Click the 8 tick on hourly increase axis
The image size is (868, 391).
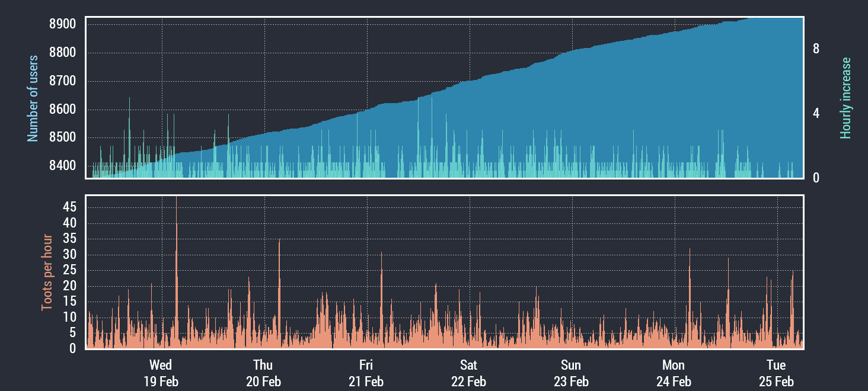point(816,49)
